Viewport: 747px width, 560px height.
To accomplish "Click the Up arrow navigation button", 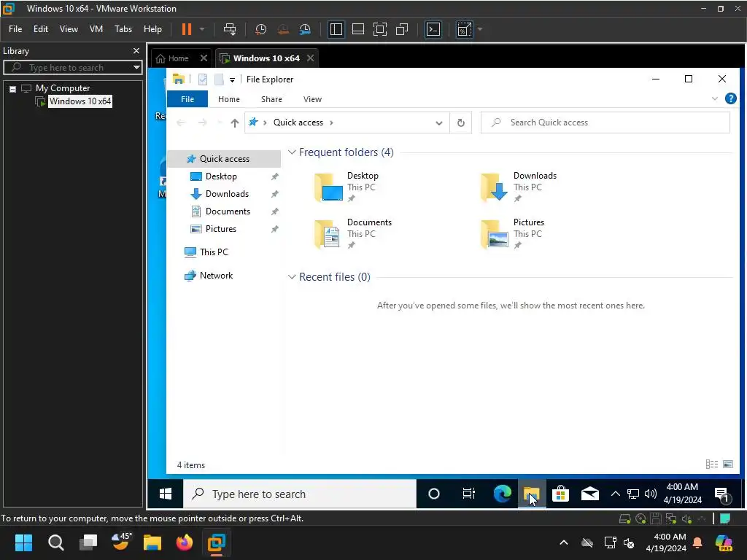I will coord(234,122).
